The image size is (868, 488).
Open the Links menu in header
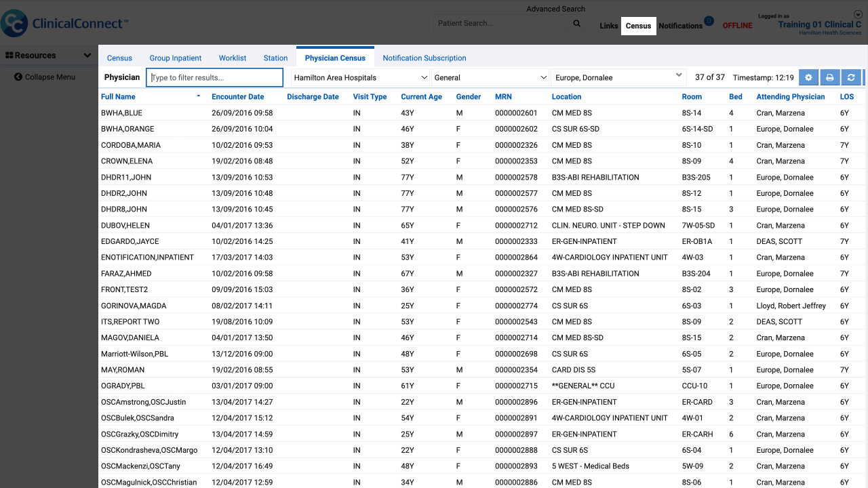[609, 26]
